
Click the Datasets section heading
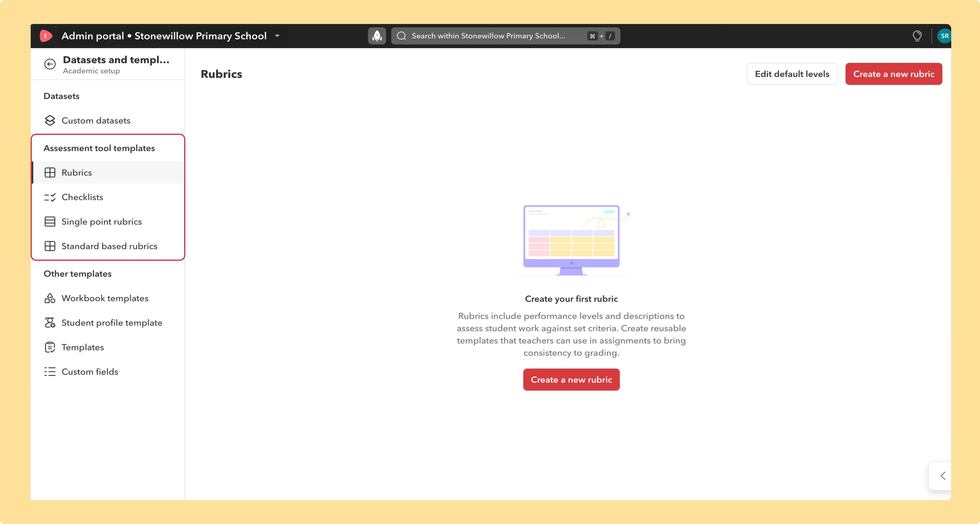[x=62, y=96]
